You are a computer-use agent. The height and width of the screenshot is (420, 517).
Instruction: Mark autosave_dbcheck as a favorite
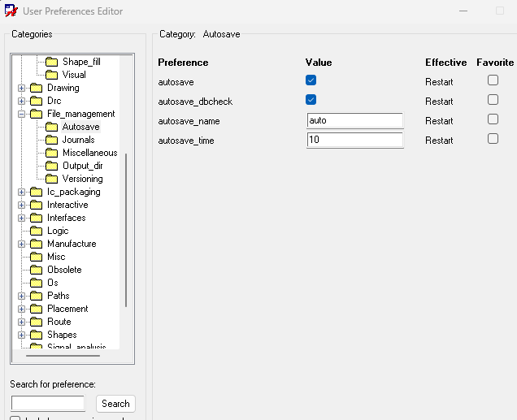point(493,99)
